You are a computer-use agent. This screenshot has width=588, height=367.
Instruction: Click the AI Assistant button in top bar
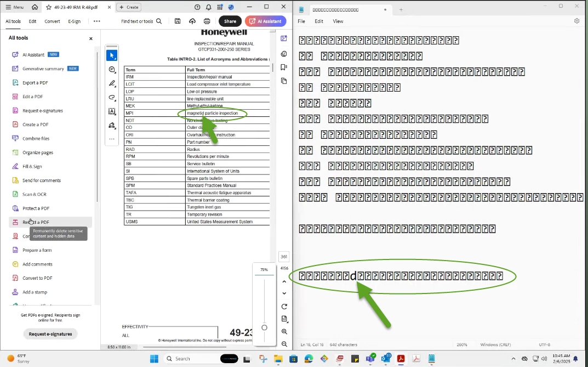(265, 21)
